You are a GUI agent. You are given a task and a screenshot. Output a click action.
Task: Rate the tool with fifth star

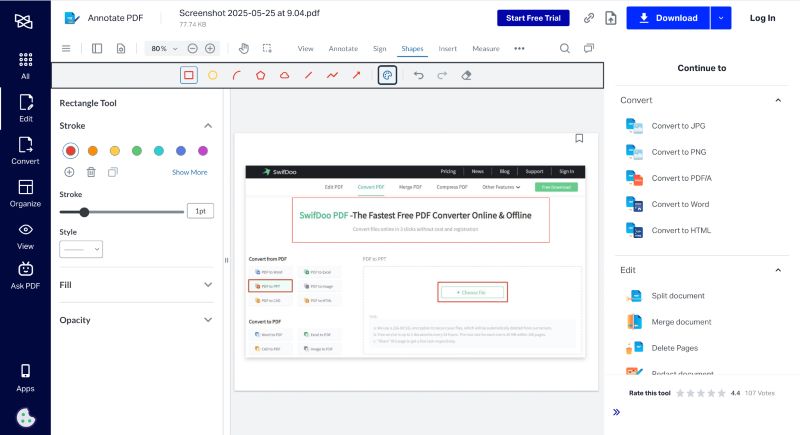tap(722, 393)
